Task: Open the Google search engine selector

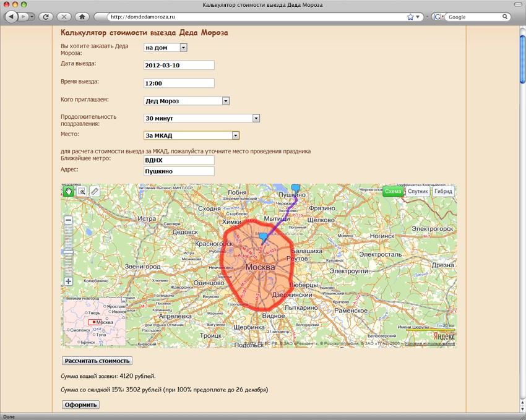Action: pyautogui.click(x=438, y=17)
